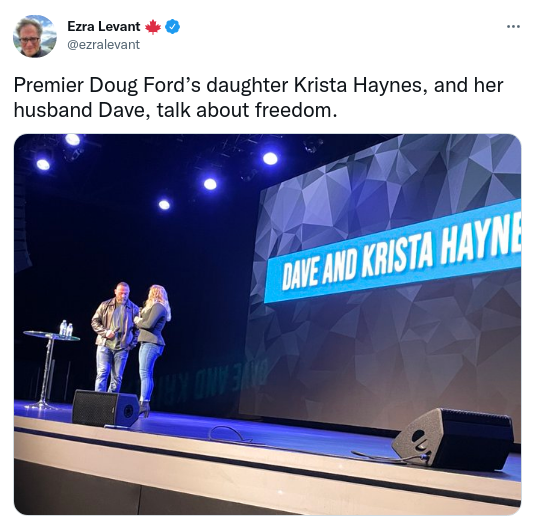
Task: Click the brightest stage spotlight at top center
Action: [270, 159]
